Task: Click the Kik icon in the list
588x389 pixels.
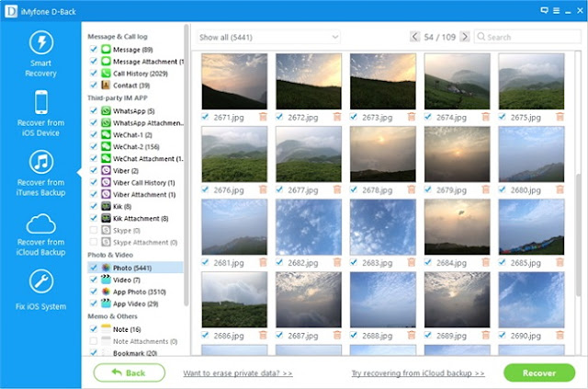Action: click(107, 206)
